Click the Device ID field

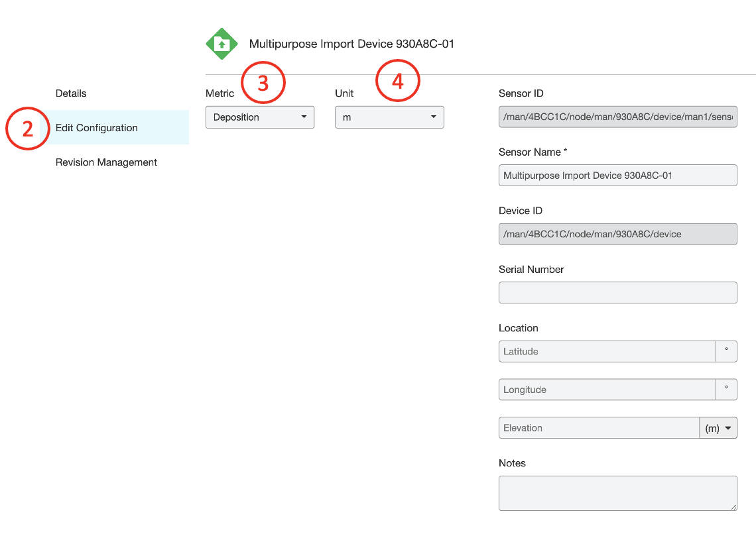pyautogui.click(x=617, y=234)
